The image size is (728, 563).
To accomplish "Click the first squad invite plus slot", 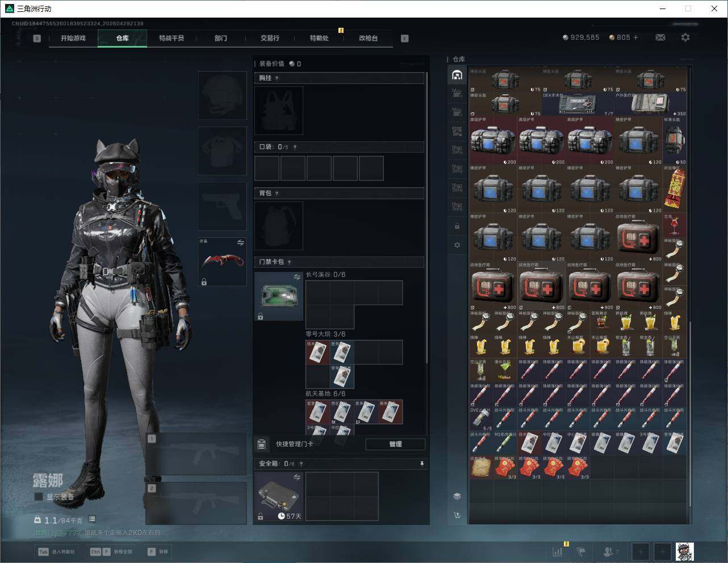I will tap(641, 551).
